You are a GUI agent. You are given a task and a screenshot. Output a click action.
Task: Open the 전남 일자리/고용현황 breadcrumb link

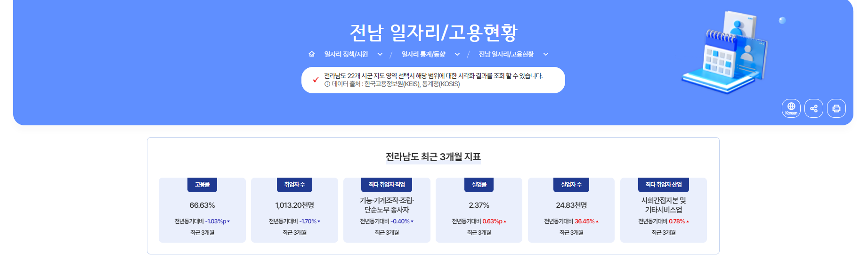click(506, 54)
